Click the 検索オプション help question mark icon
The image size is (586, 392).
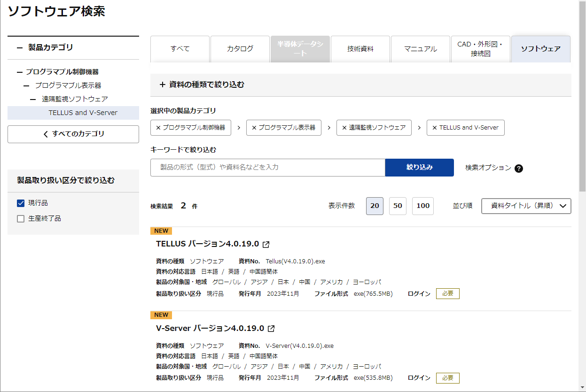(x=519, y=168)
